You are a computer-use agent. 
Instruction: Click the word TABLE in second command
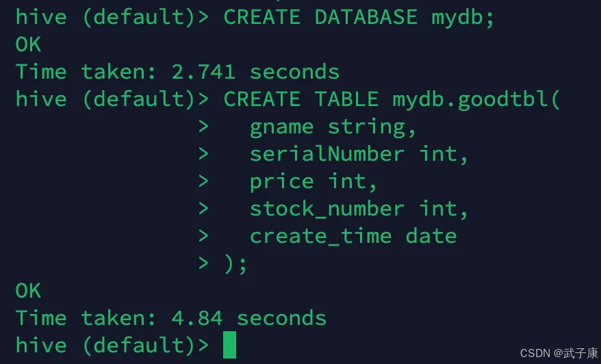tap(346, 99)
